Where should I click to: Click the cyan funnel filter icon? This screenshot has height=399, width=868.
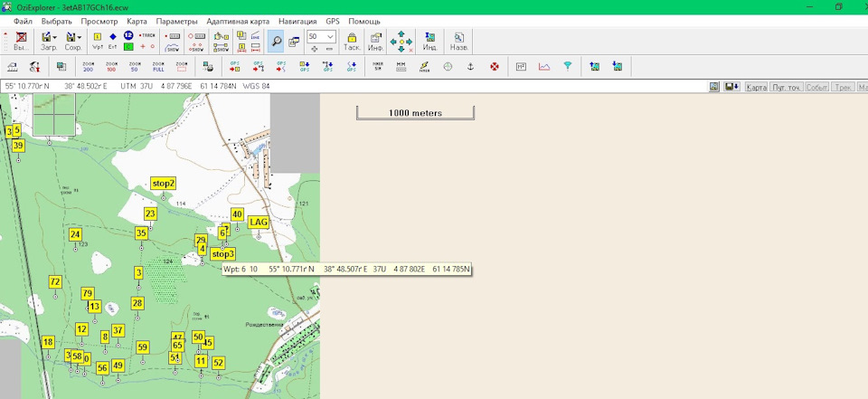pyautogui.click(x=568, y=67)
